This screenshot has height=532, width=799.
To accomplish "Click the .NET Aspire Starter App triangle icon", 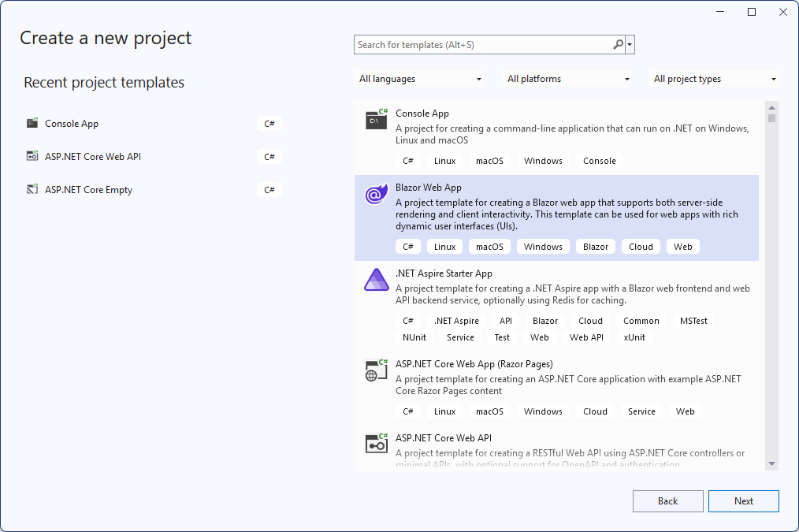I will [x=376, y=279].
